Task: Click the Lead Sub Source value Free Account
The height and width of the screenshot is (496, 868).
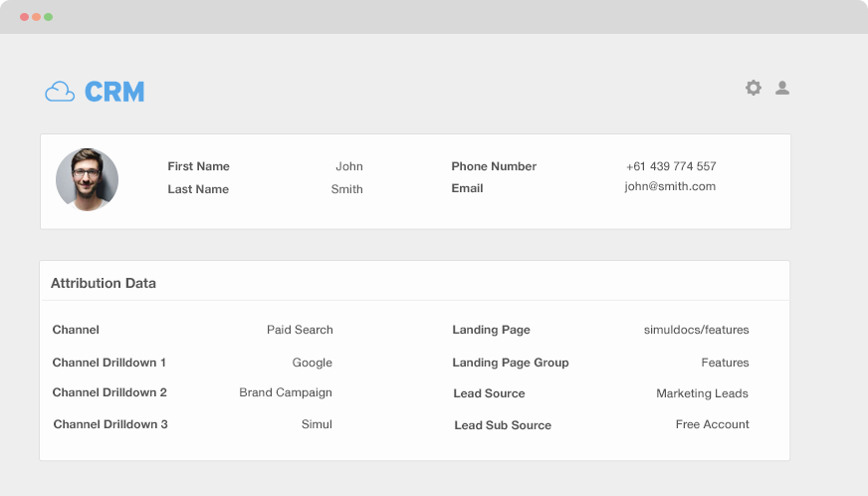Action: 712,424
